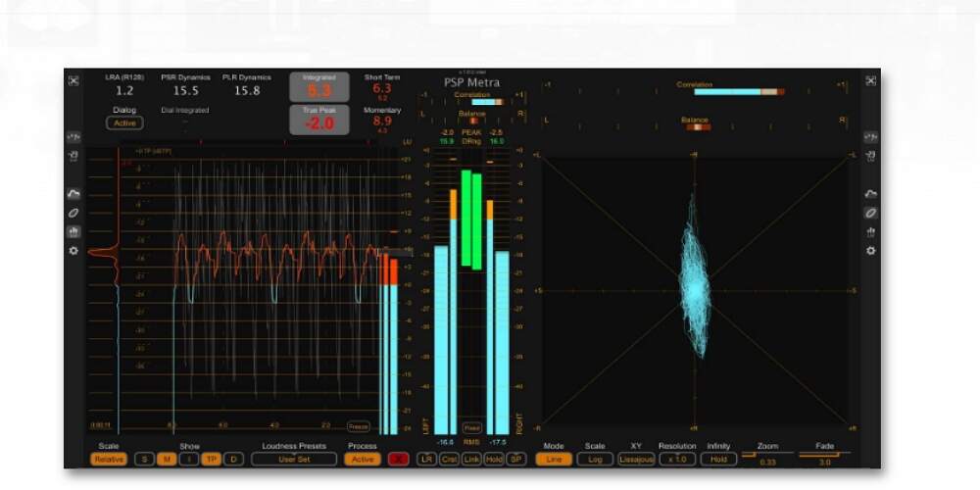980x490 pixels.
Task: Toggle Show I (integrated) curve
Action: point(189,460)
